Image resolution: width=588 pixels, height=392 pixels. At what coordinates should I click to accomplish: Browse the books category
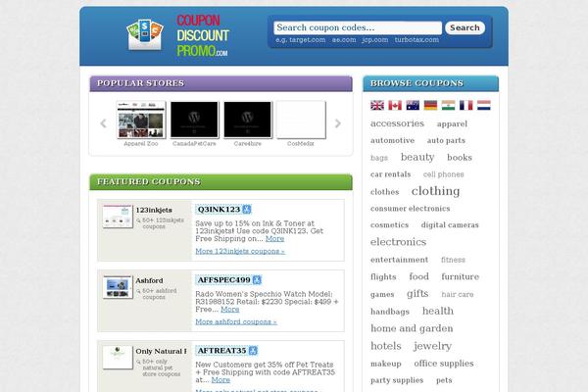pos(460,157)
